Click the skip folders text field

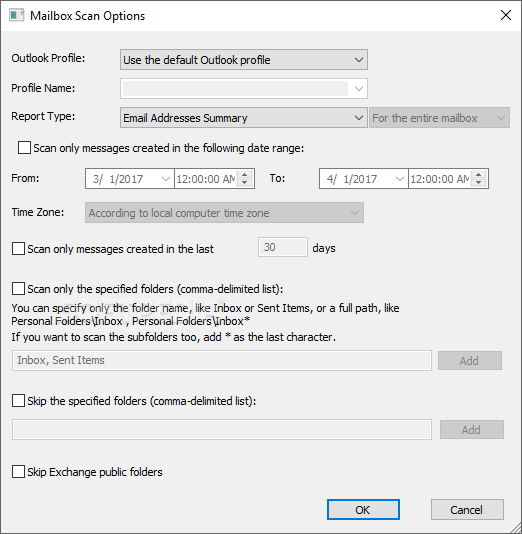[x=222, y=430]
